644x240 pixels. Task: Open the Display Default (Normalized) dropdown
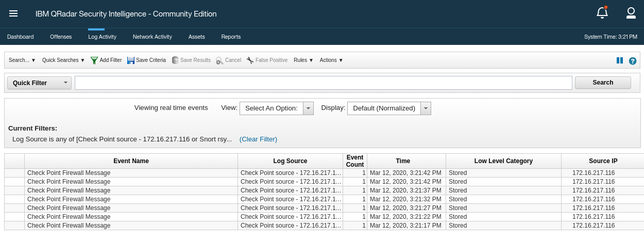[x=389, y=108]
